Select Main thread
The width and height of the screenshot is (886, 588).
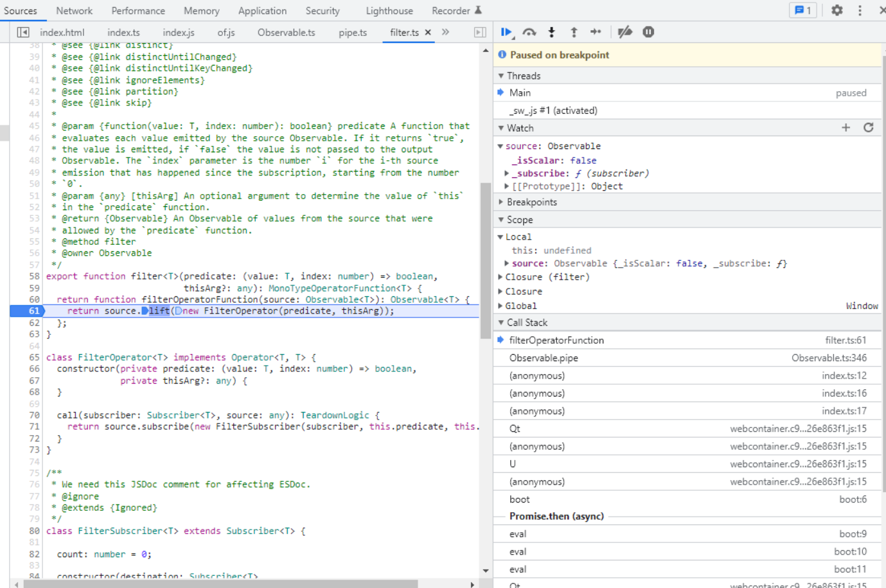coord(687,93)
